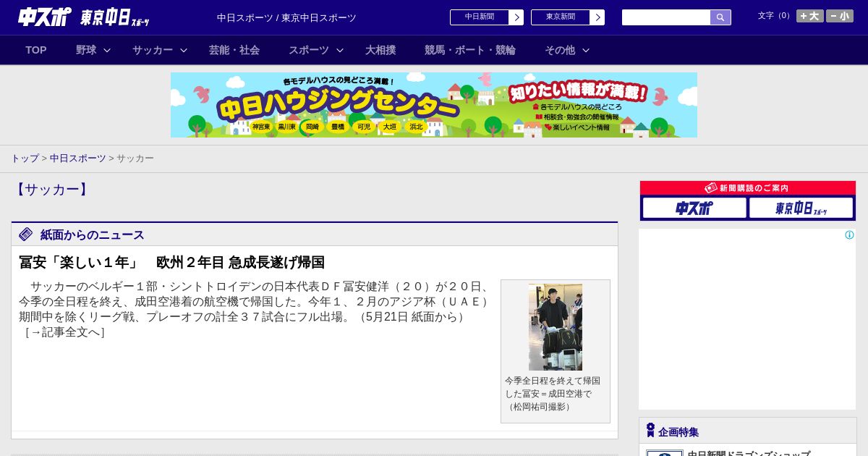Expand the スポーツ dropdown chevron
The image size is (868, 456).
340,50
